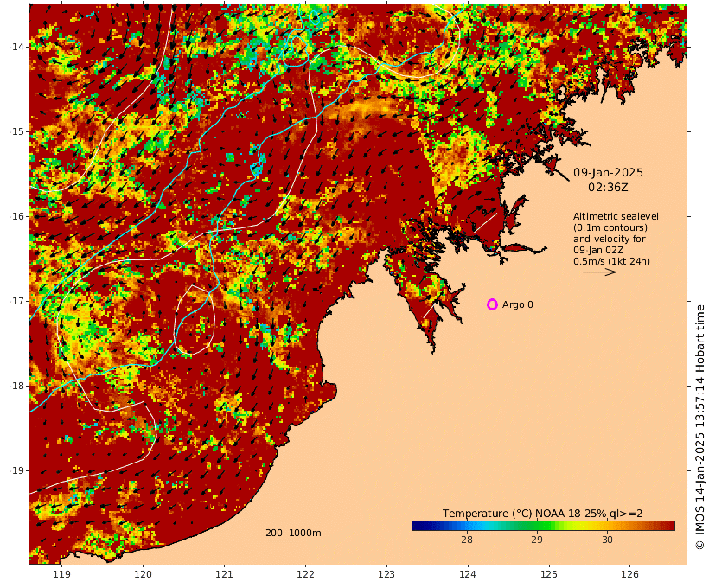The image size is (709, 588).
Task: Click the 'and velocity for' legend line
Action: point(610,239)
